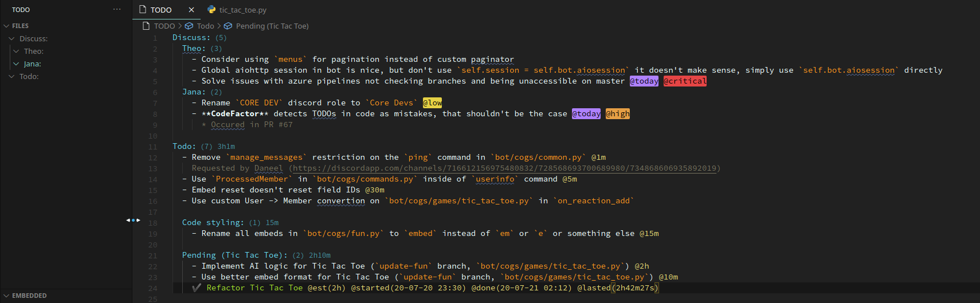This screenshot has width=980, height=303.
Task: Click the Theo: heading on line 2
Action: 194,49
